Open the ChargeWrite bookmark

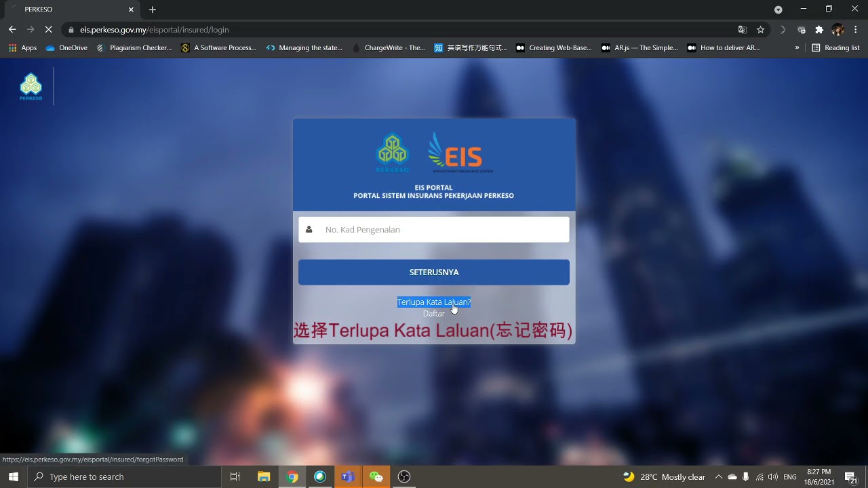(389, 48)
